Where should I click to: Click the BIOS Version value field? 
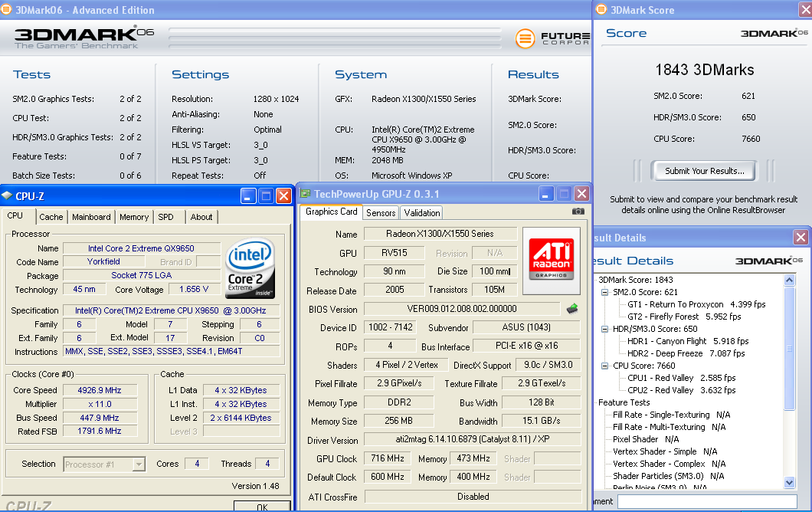click(x=462, y=309)
